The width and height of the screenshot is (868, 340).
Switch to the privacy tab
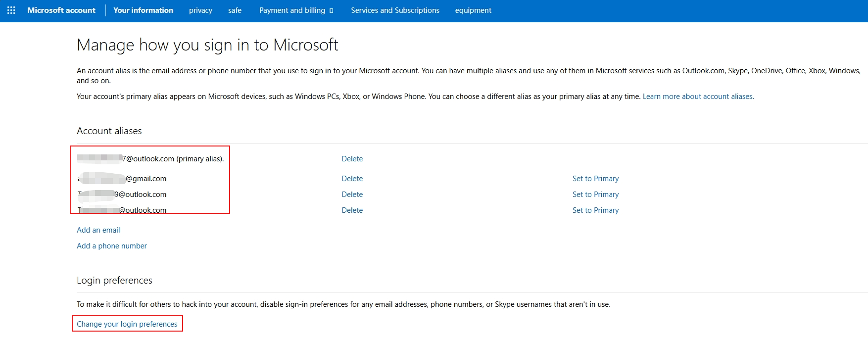click(200, 10)
